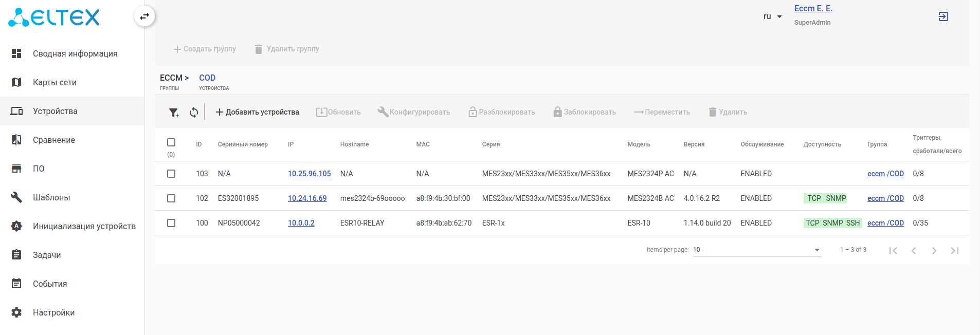
Task: Click the События calendar icon
Action: click(x=16, y=284)
